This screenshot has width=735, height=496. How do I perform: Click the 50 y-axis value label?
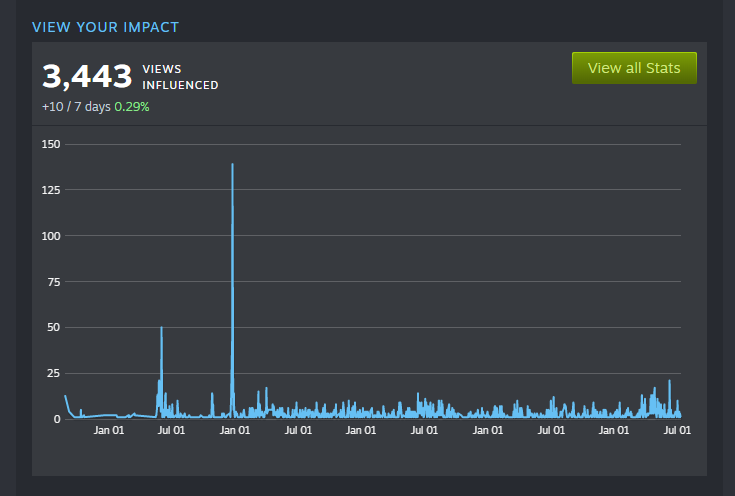point(53,327)
